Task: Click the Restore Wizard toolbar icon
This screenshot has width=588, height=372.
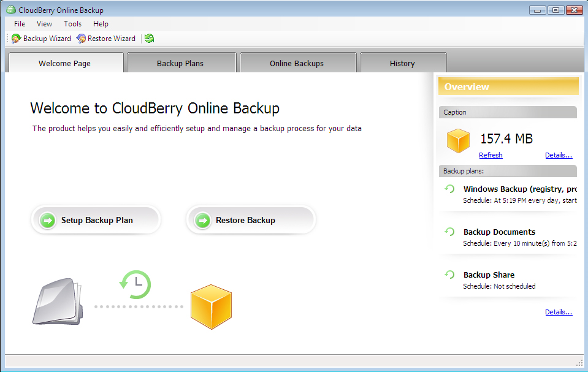Action: pos(80,38)
